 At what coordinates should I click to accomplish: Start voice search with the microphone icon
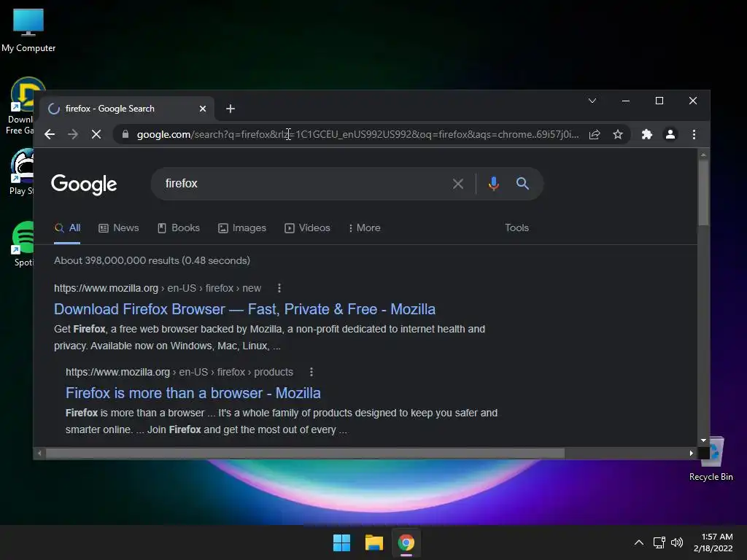click(x=494, y=183)
